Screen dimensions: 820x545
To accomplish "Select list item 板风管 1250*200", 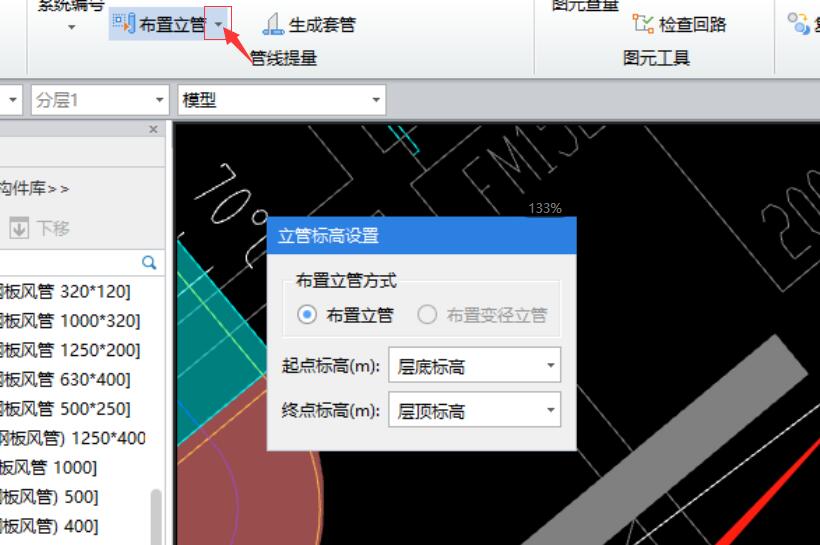I will (x=71, y=350).
